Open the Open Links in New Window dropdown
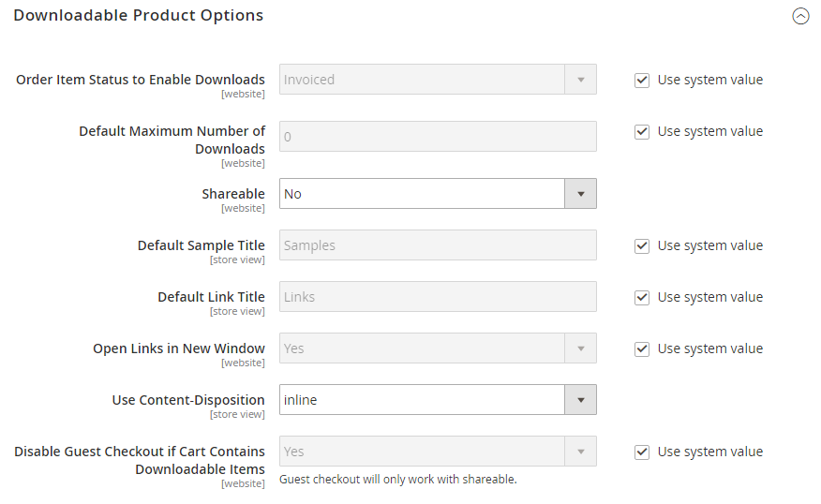Image resolution: width=821 pixels, height=504 pixels. click(x=438, y=348)
